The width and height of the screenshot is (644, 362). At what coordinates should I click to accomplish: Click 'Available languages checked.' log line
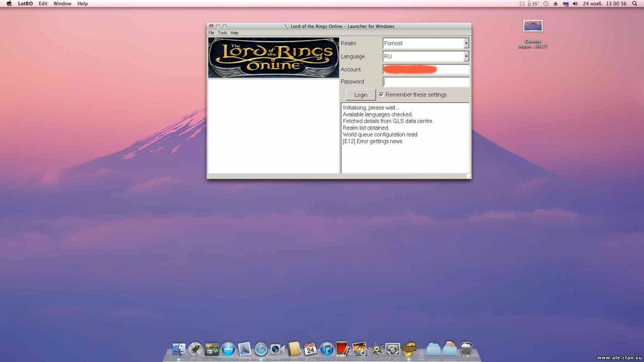click(378, 115)
